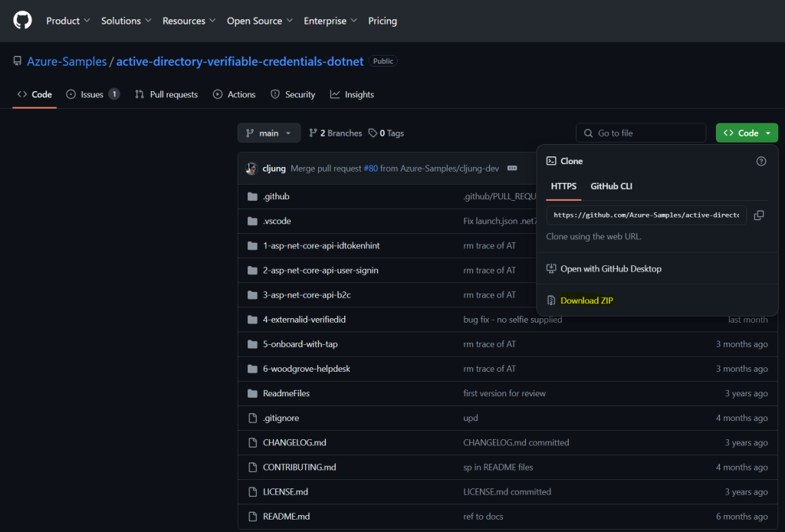785x532 pixels.
Task: Expand the Resources menu
Action: pyautogui.click(x=189, y=21)
